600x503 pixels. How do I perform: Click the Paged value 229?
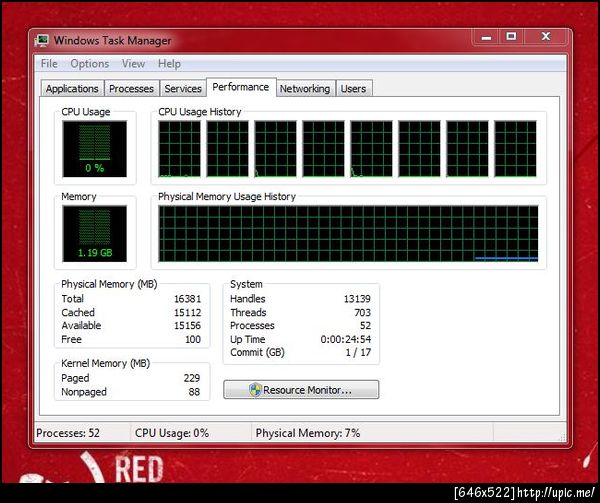click(x=192, y=378)
